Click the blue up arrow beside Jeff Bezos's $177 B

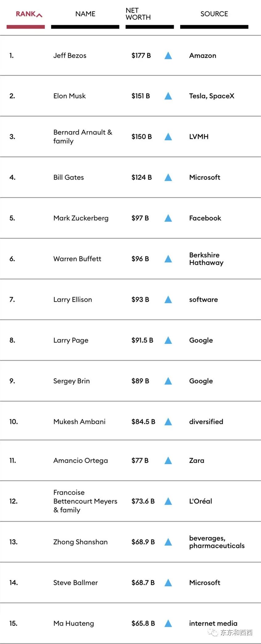click(x=168, y=56)
